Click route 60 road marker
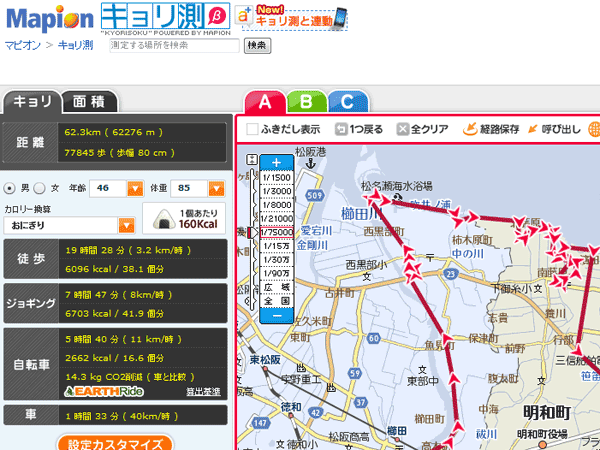600x450 pixels. 373,338
